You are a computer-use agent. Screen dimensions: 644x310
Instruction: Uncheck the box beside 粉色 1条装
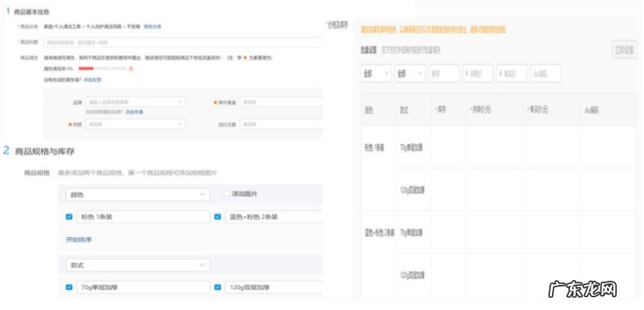tap(69, 217)
